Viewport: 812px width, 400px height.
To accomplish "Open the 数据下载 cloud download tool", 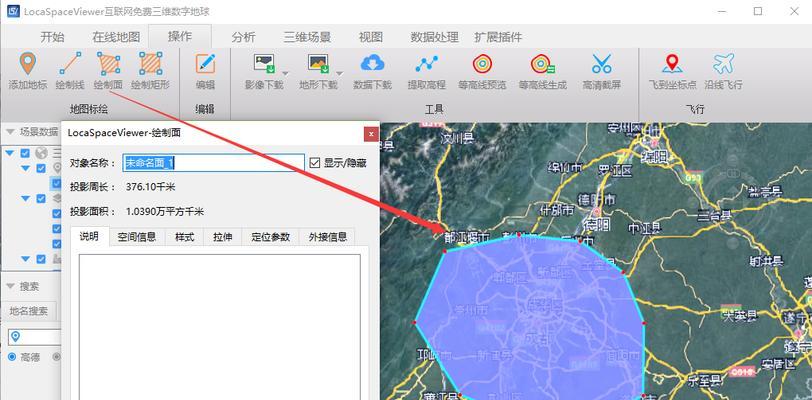I will (372, 72).
